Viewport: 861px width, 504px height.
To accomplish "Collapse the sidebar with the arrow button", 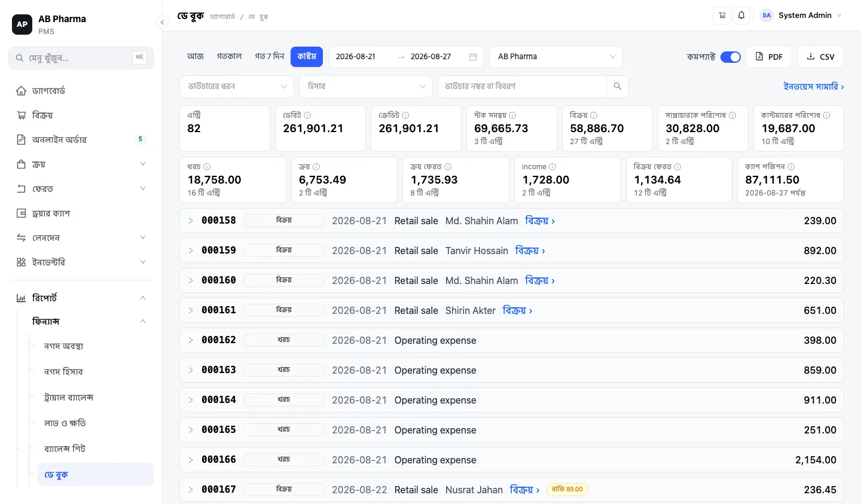I will [x=162, y=22].
